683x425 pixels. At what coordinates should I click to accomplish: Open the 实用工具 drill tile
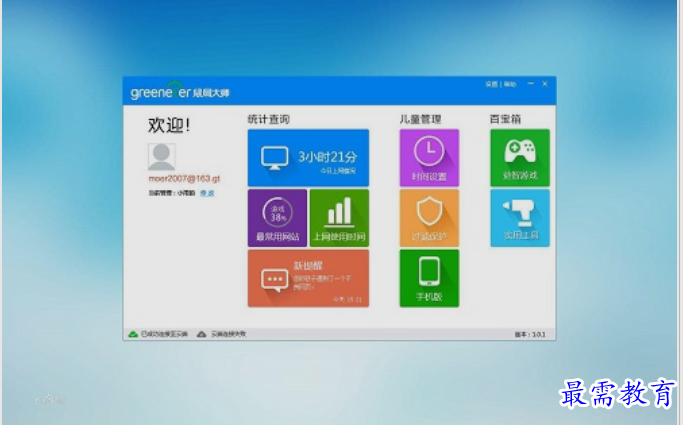point(520,218)
